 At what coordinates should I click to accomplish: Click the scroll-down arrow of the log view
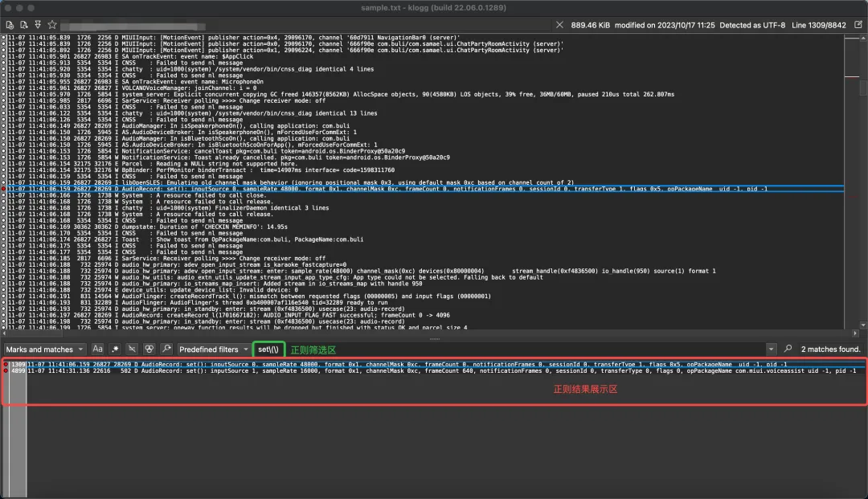click(x=863, y=325)
